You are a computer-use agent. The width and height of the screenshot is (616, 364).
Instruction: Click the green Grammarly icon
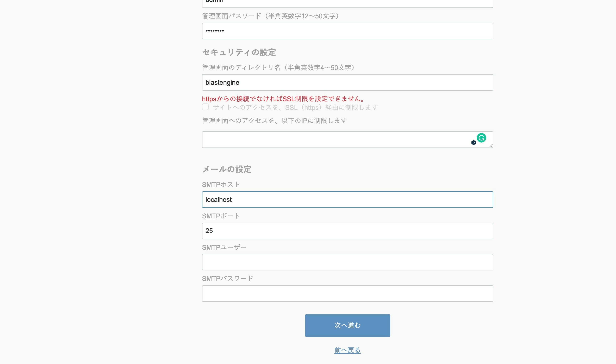[x=481, y=138]
